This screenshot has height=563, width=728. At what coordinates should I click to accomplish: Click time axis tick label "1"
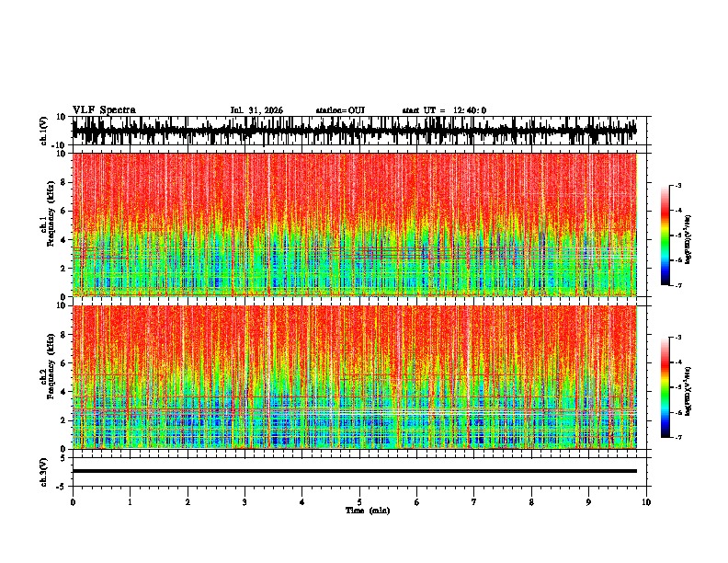(130, 502)
